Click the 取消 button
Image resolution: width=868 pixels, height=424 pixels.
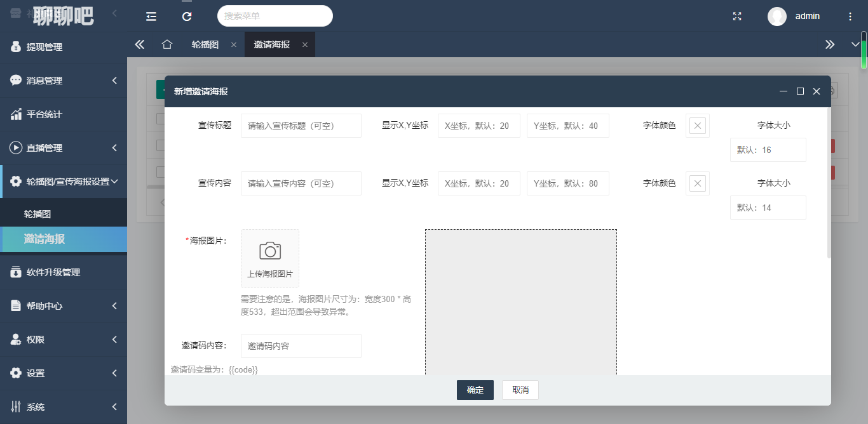520,390
